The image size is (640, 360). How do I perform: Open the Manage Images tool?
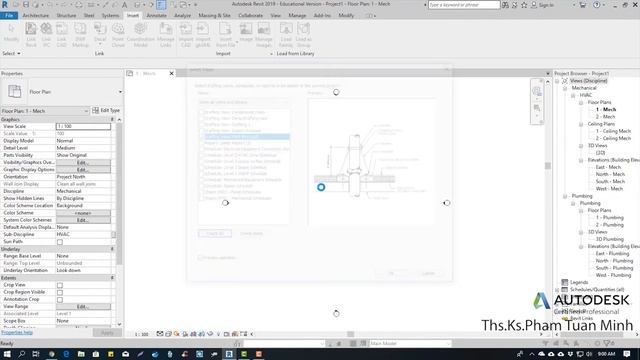pos(264,35)
